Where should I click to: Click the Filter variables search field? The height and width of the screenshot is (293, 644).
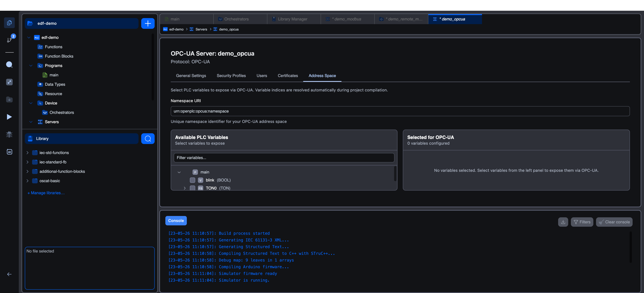tap(284, 158)
